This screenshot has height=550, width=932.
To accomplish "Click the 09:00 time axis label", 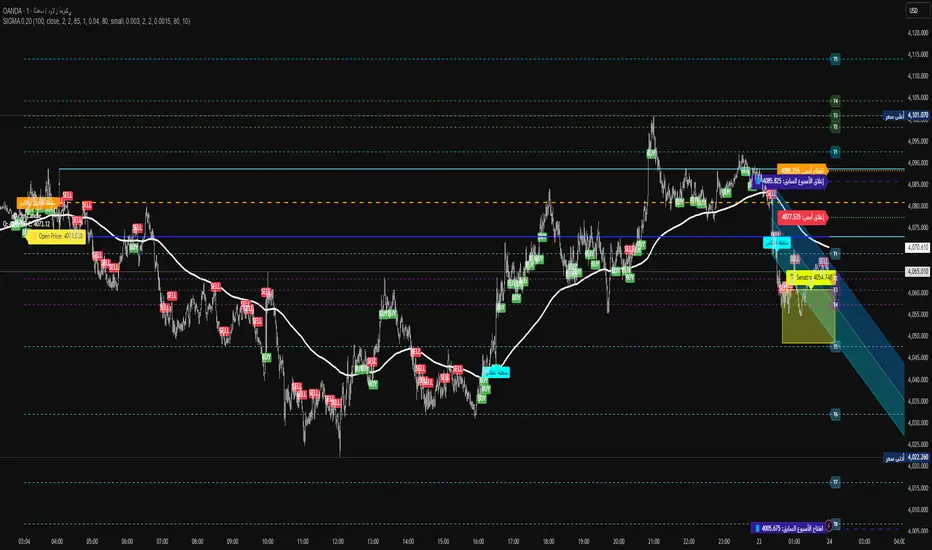I will coord(232,542).
